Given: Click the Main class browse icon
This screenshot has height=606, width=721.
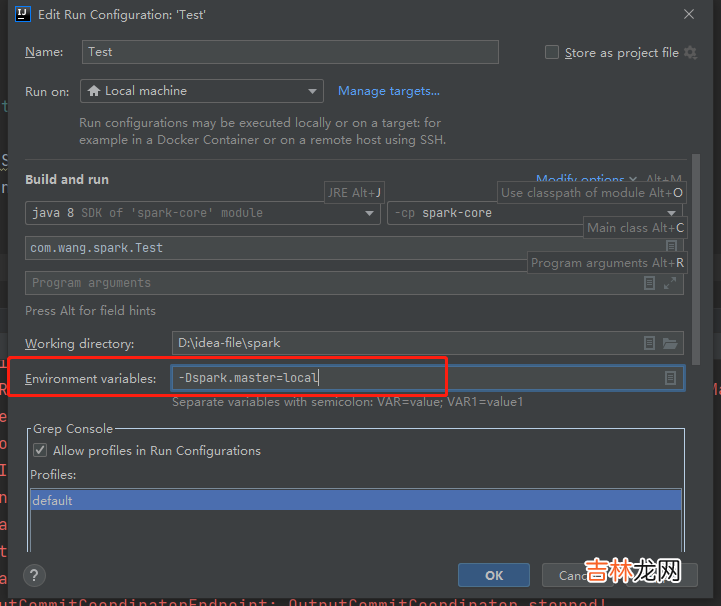Looking at the screenshot, I should point(671,247).
